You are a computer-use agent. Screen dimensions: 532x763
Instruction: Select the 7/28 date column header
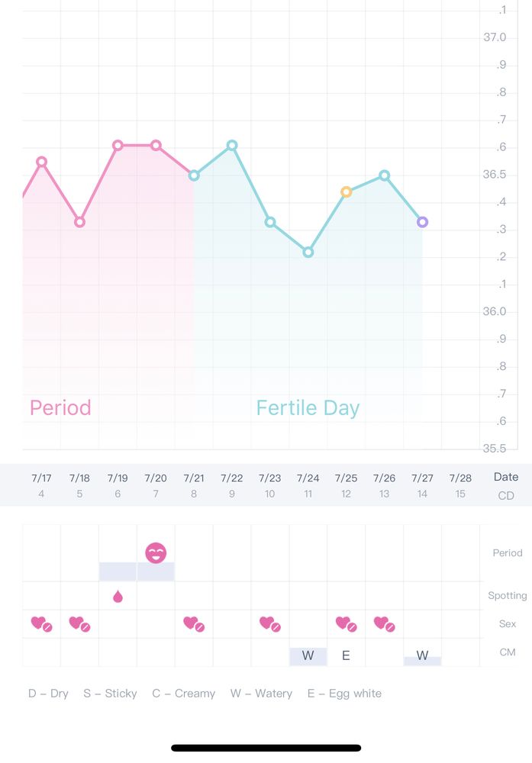pyautogui.click(x=460, y=485)
